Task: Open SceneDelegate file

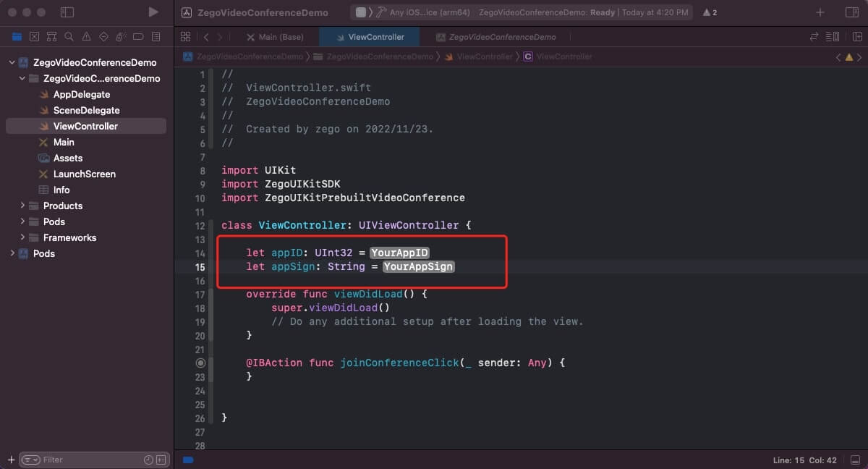Action: (x=86, y=111)
